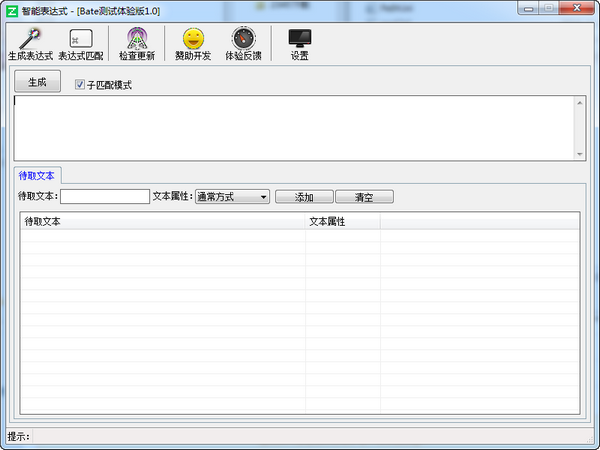Click the 文本属性 column header
Screen dimensions: 600x450
342,221
